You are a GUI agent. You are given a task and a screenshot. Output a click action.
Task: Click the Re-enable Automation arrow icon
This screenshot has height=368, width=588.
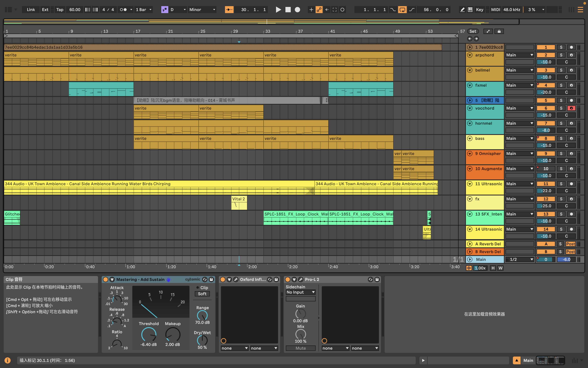tap(327, 9)
